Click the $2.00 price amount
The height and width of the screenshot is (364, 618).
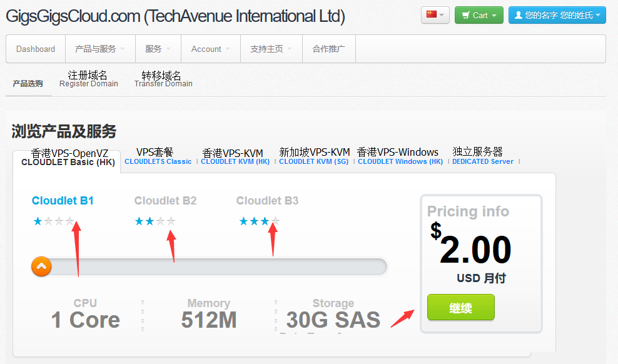470,245
